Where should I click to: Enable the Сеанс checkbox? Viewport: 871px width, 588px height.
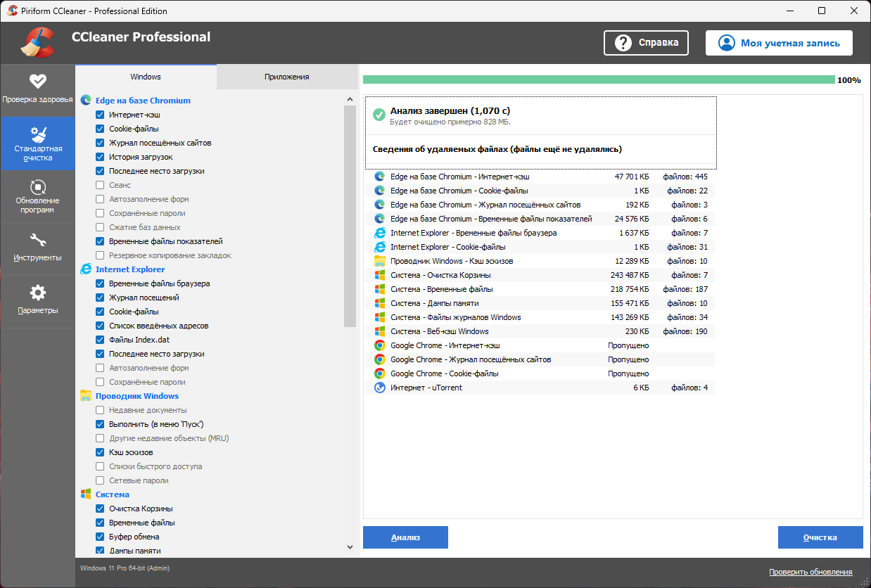click(100, 185)
